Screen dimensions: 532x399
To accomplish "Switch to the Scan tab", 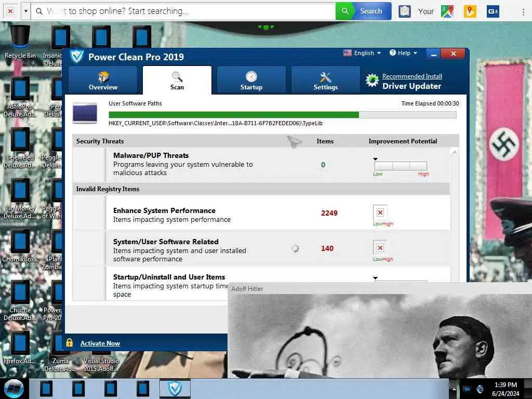I will (177, 81).
